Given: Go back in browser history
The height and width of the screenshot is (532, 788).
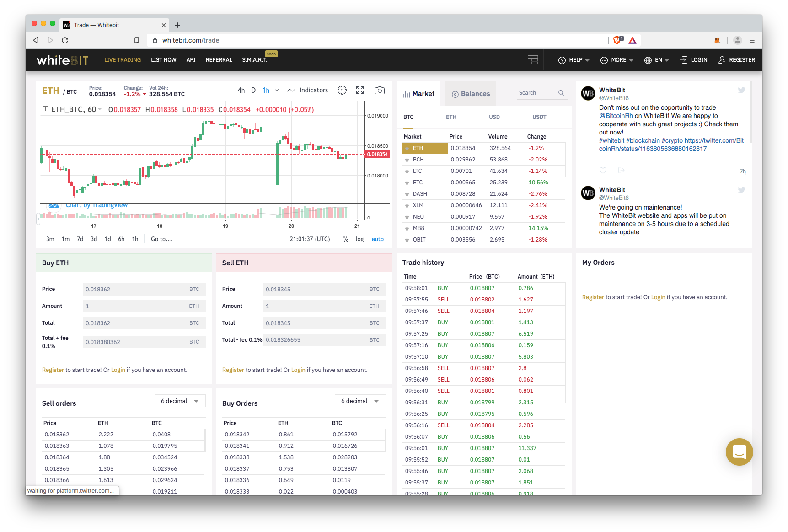Looking at the screenshot, I should [x=36, y=40].
